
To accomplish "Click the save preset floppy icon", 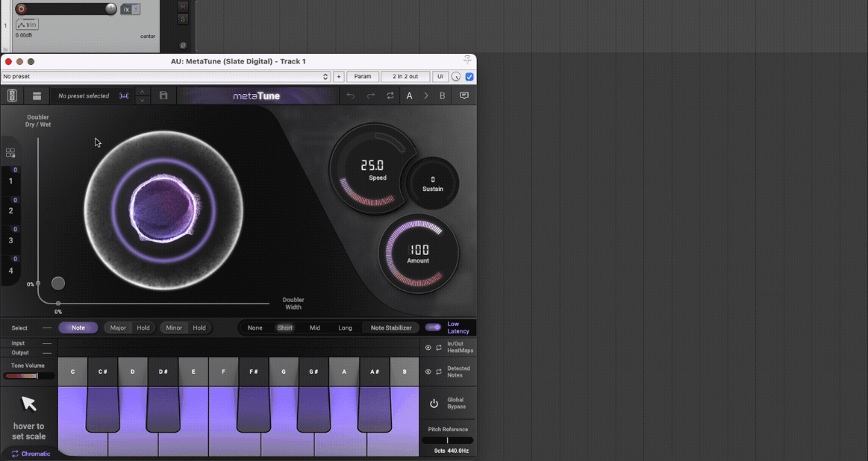I will coord(163,95).
